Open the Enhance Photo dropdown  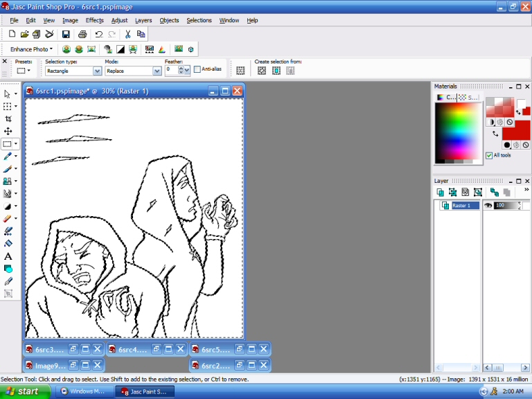(x=32, y=50)
